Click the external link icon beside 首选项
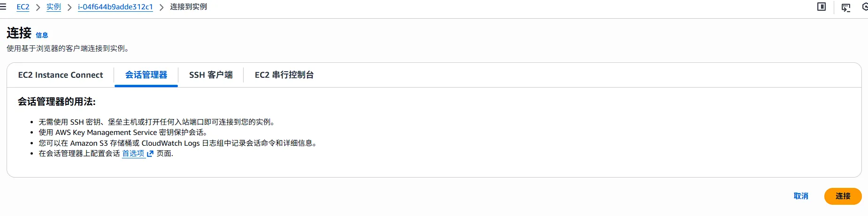The image size is (868, 216). click(x=150, y=154)
